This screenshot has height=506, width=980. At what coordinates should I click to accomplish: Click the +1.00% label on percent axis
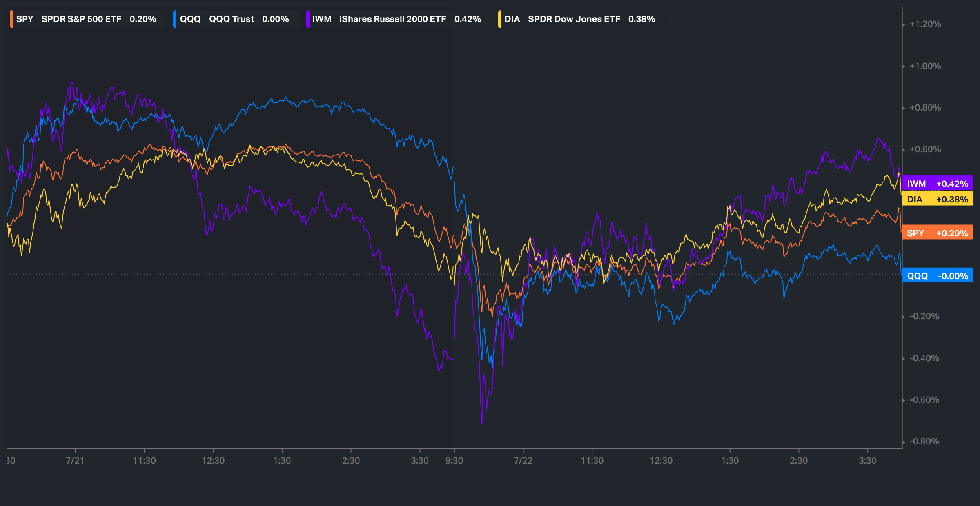pos(925,66)
